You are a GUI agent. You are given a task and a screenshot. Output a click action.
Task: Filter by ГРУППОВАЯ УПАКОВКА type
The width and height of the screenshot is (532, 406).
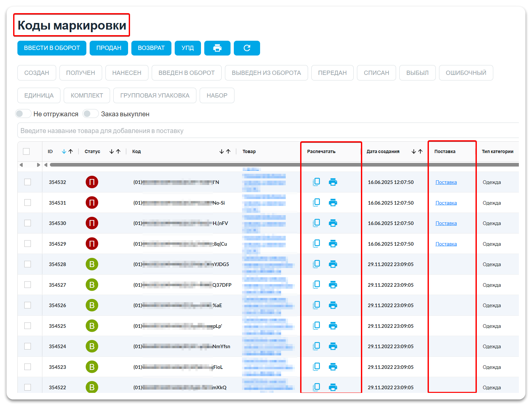tap(155, 95)
